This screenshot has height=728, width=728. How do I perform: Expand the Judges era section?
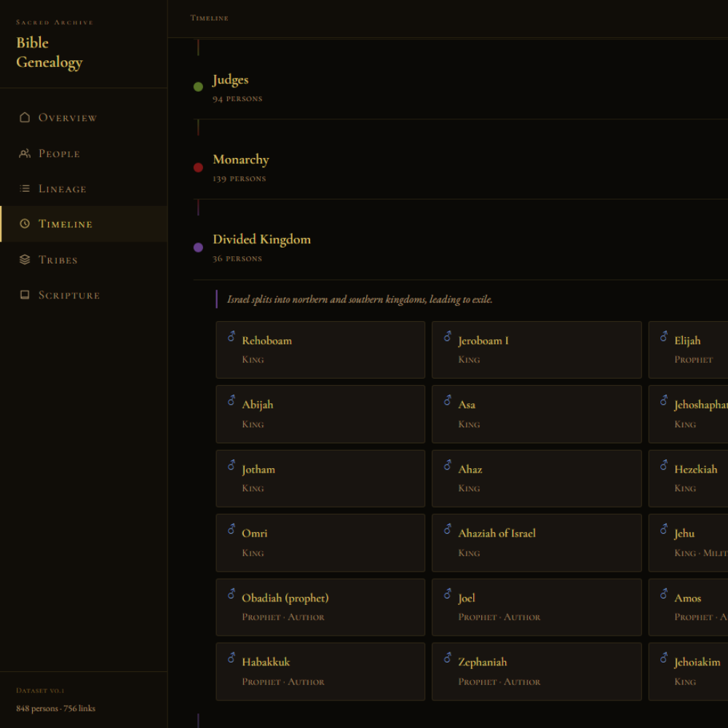(230, 80)
